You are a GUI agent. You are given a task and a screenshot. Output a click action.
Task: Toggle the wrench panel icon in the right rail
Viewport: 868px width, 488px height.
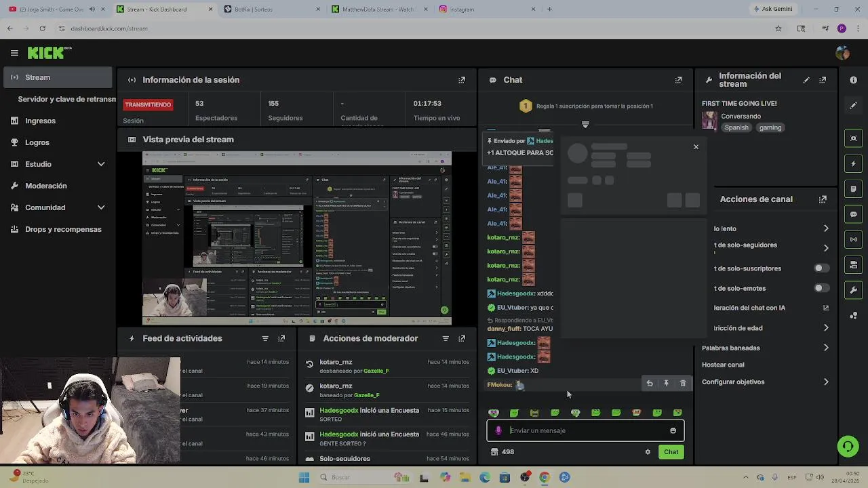pos(853,290)
